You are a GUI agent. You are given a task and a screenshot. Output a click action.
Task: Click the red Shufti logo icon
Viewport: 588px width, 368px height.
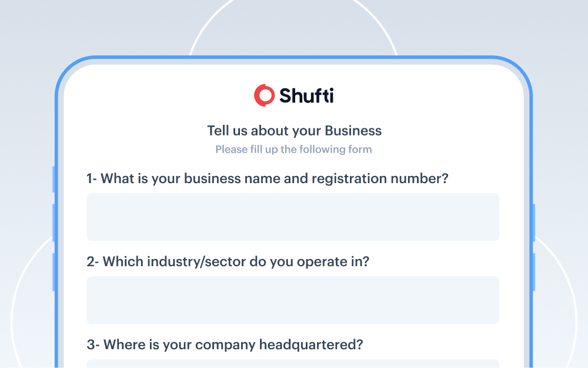click(264, 95)
